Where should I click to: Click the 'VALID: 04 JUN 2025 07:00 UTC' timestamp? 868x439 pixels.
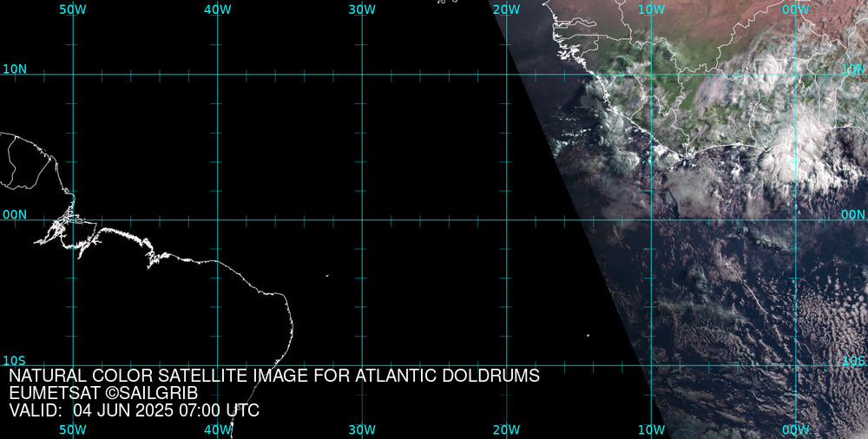(135, 410)
